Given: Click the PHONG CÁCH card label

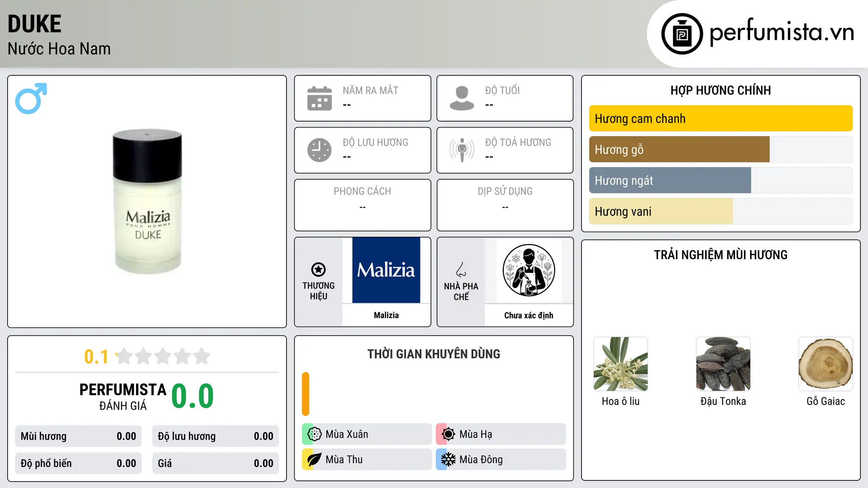Looking at the screenshot, I should (362, 191).
